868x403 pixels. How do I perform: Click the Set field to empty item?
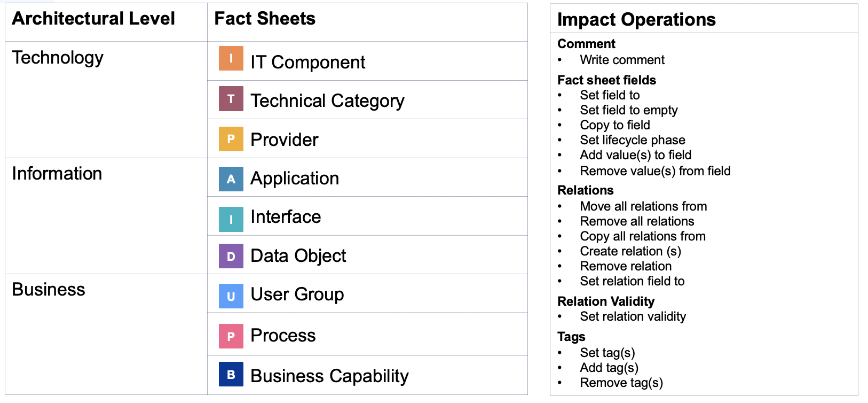click(629, 110)
